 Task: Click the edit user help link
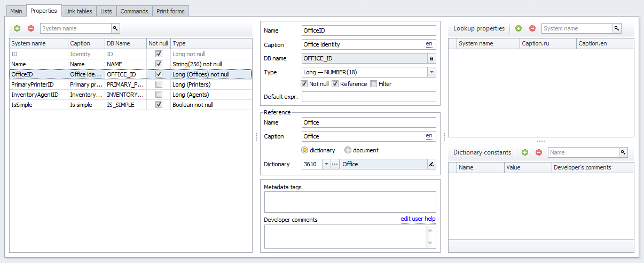click(418, 219)
